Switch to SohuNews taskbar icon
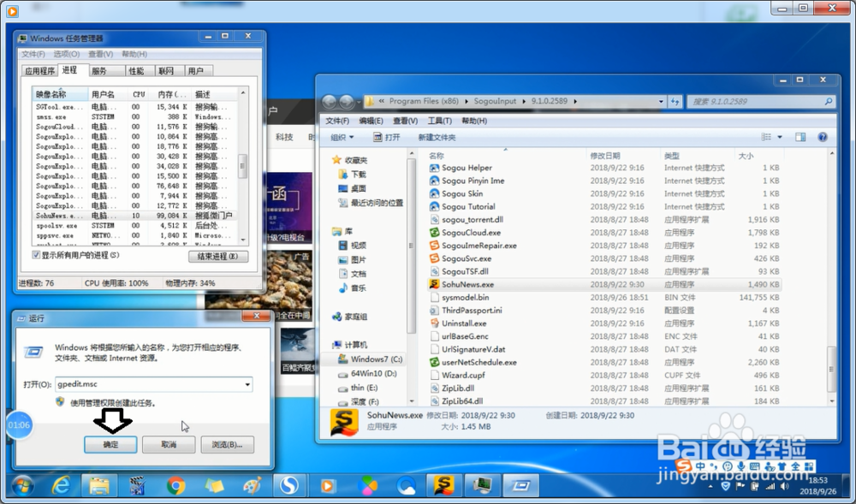856x504 pixels. coord(444,485)
